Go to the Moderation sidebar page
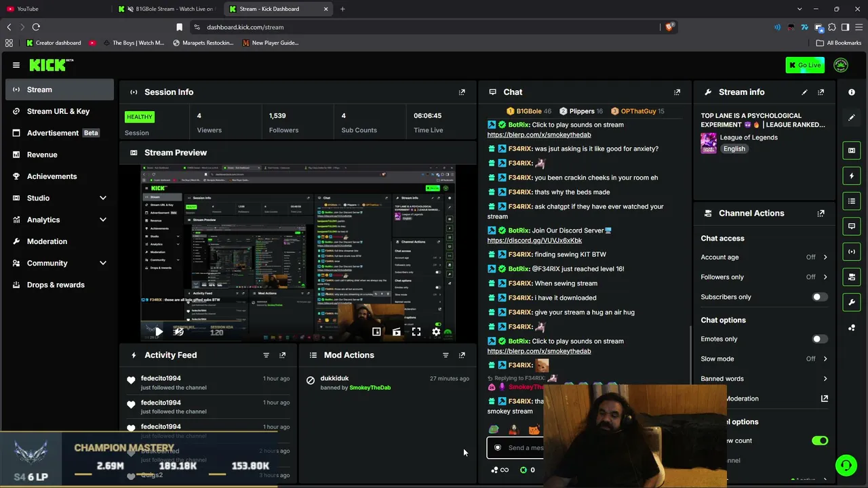This screenshot has width=868, height=488. (60, 241)
